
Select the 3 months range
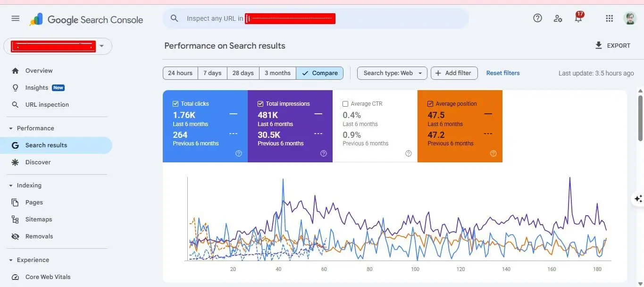[277, 73]
